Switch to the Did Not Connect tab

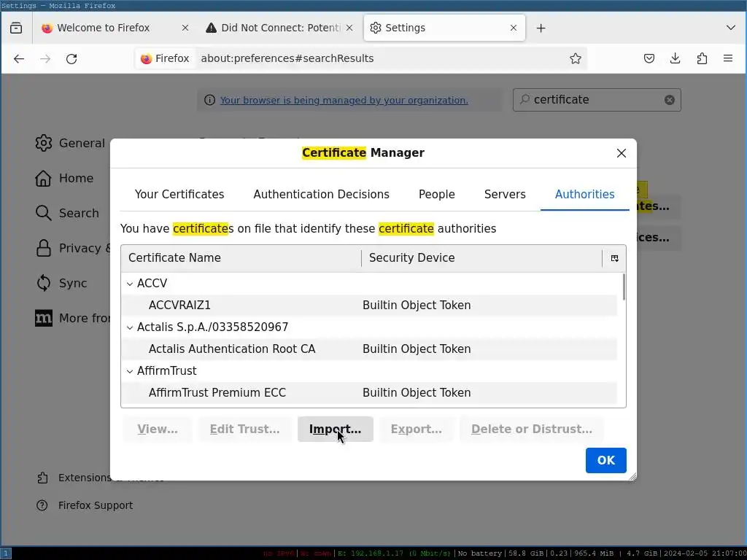tap(280, 28)
